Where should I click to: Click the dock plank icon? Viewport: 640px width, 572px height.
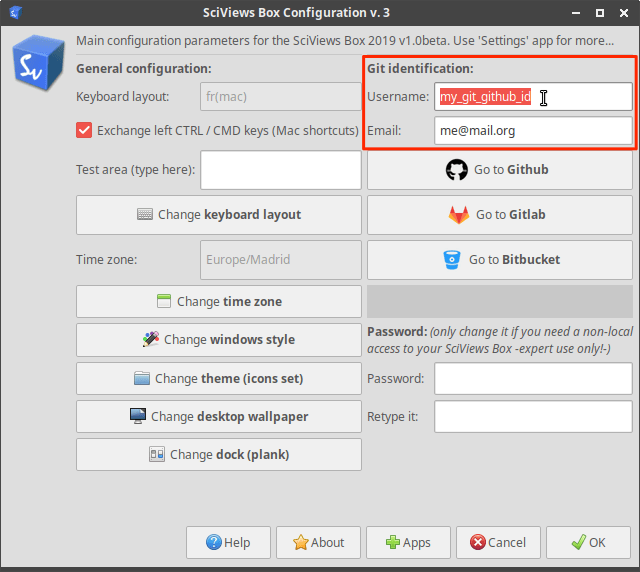coord(157,454)
